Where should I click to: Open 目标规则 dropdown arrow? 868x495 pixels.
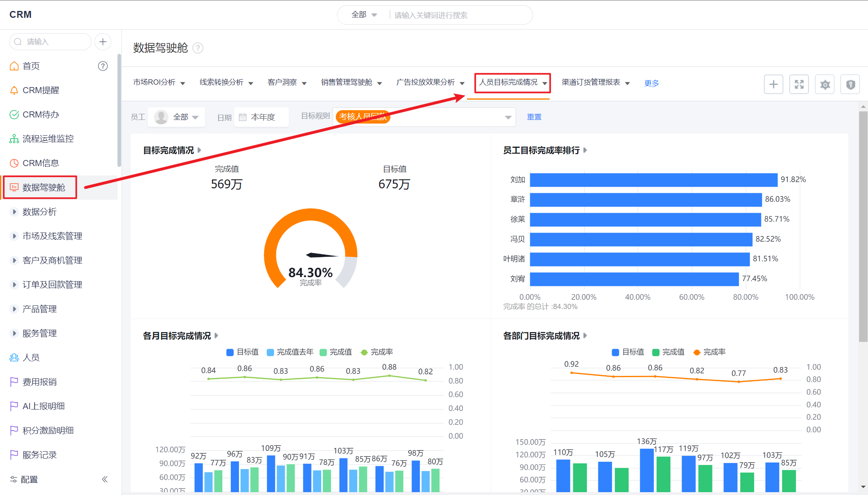pos(508,117)
